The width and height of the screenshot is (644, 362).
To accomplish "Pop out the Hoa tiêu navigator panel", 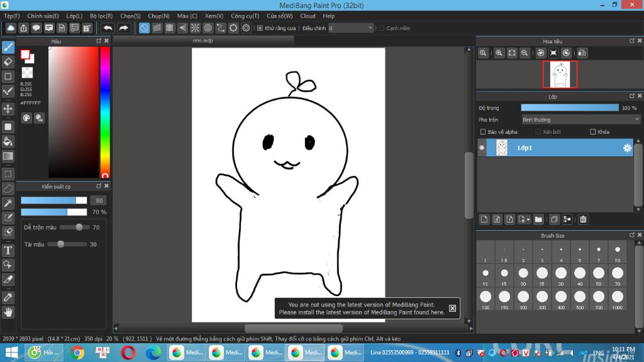I will (631, 41).
